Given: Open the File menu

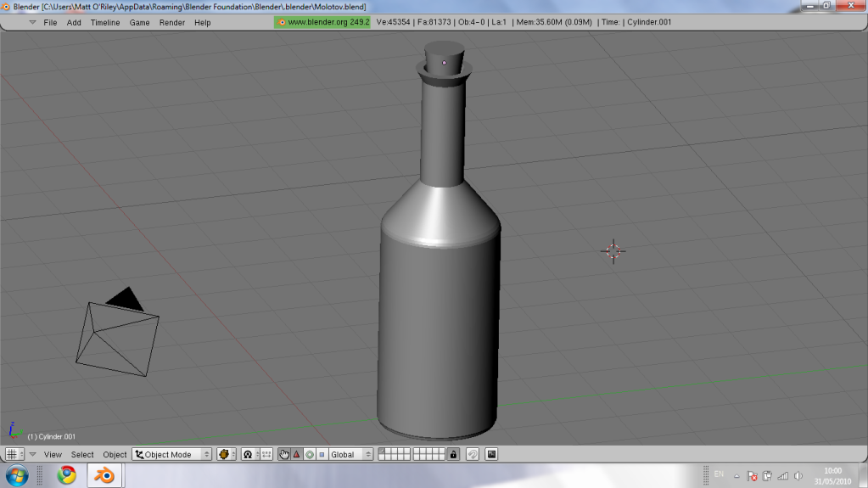Looking at the screenshot, I should click(50, 23).
